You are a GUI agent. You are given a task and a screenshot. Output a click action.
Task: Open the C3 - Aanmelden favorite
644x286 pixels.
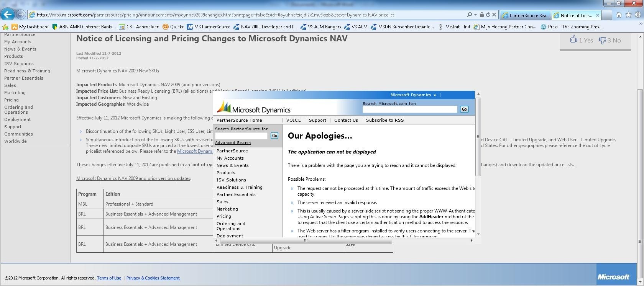click(x=139, y=27)
